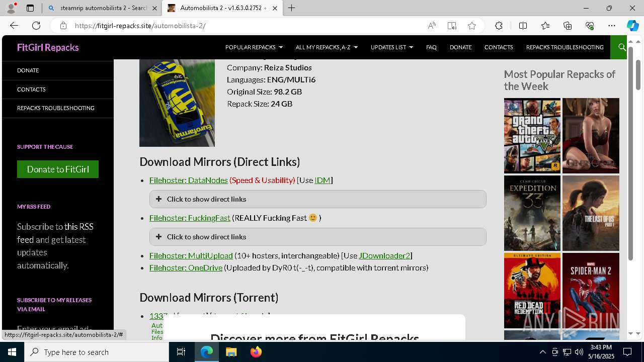
Task: Open Edge Settings and more menu
Action: [612, 26]
